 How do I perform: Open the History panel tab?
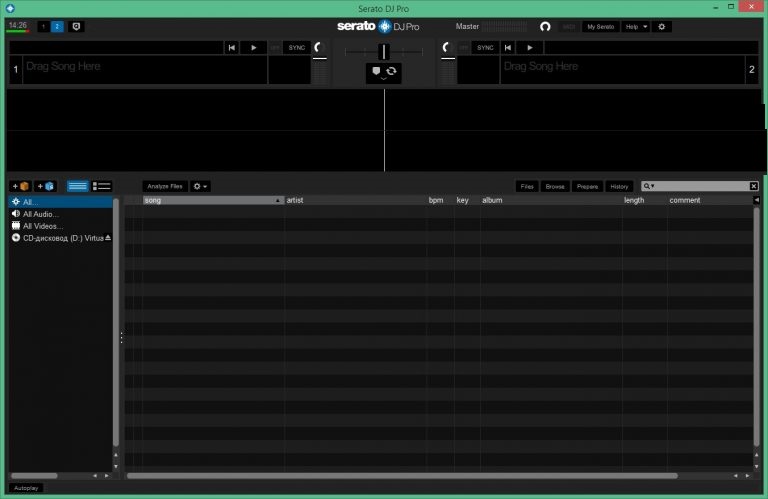619,186
